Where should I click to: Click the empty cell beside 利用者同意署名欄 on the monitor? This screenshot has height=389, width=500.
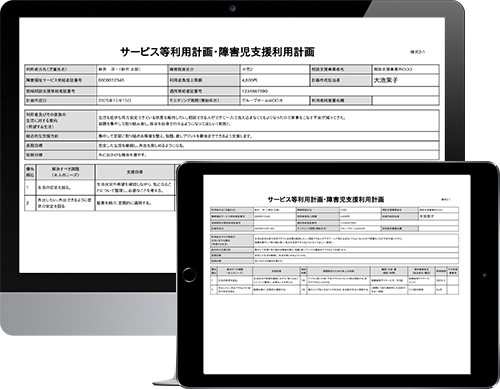(x=405, y=100)
